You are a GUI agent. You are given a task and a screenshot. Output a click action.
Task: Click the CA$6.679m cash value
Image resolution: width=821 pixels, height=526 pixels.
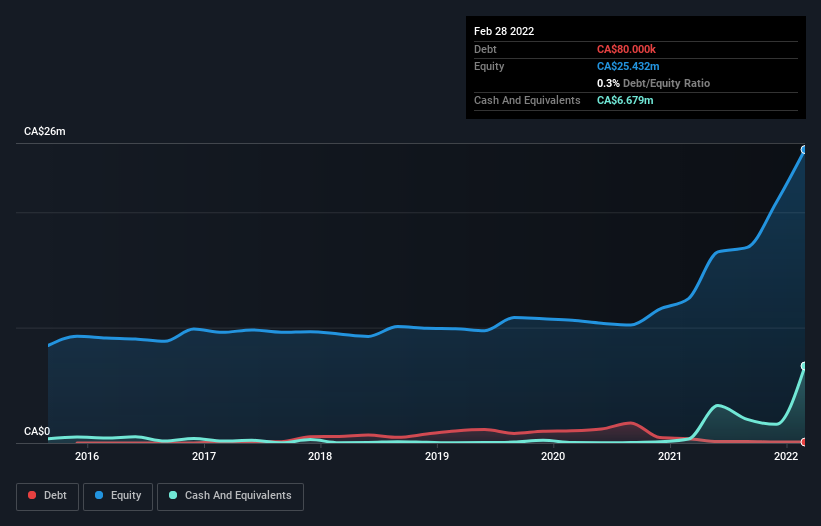pyautogui.click(x=625, y=100)
